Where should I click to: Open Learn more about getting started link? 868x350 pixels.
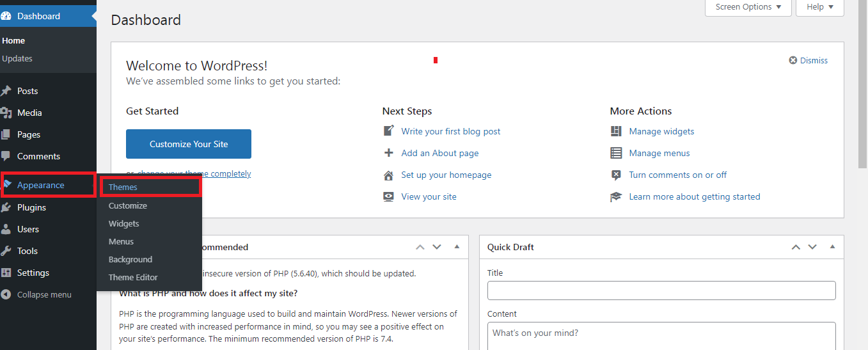695,196
